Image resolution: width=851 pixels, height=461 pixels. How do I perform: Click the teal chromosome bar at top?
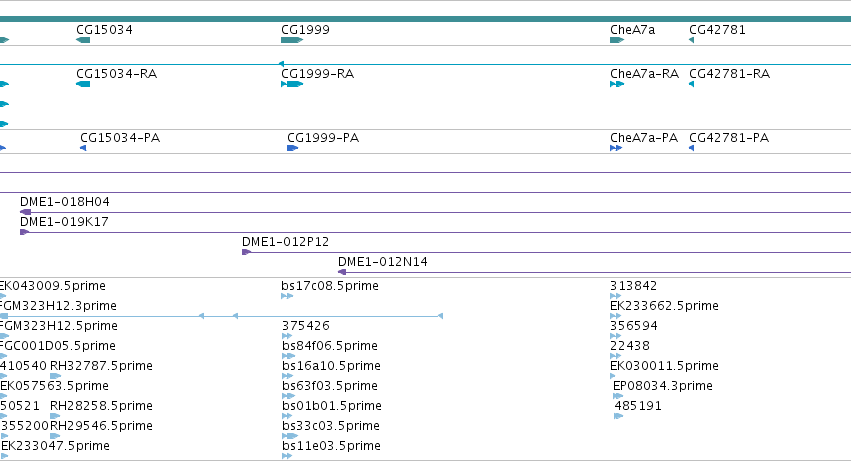(x=426, y=19)
